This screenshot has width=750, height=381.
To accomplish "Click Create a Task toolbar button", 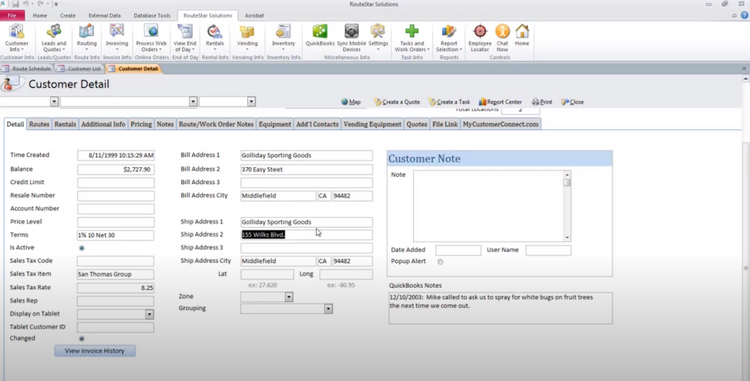I will pyautogui.click(x=449, y=102).
